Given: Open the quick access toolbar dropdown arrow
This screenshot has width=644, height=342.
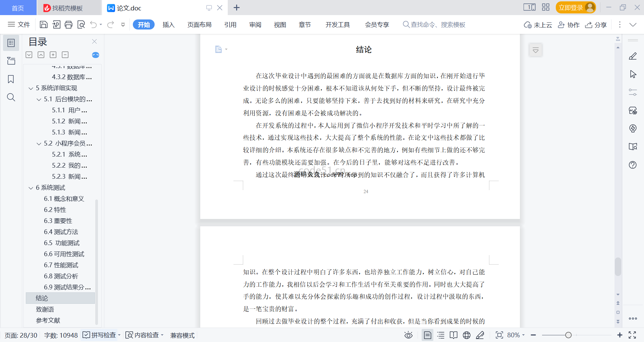Looking at the screenshot, I should coord(123,24).
